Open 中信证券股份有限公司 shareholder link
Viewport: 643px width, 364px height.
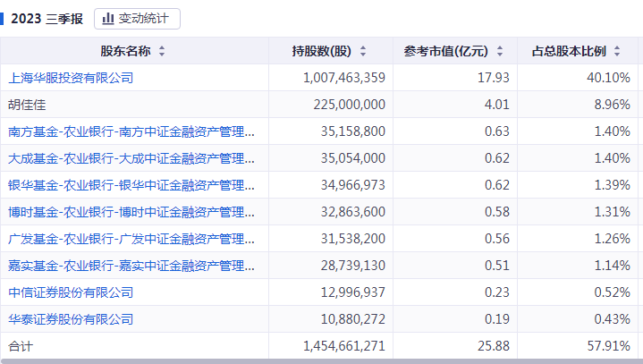click(x=71, y=292)
